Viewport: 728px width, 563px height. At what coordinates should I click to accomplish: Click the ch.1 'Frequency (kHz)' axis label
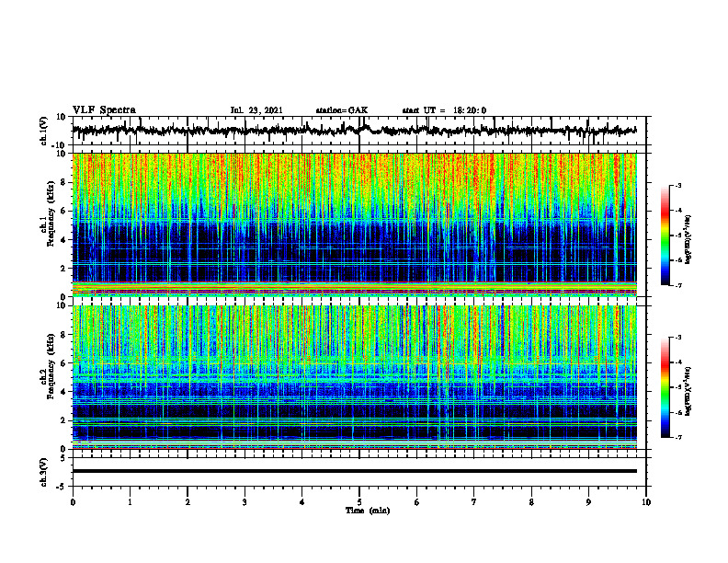51,213
